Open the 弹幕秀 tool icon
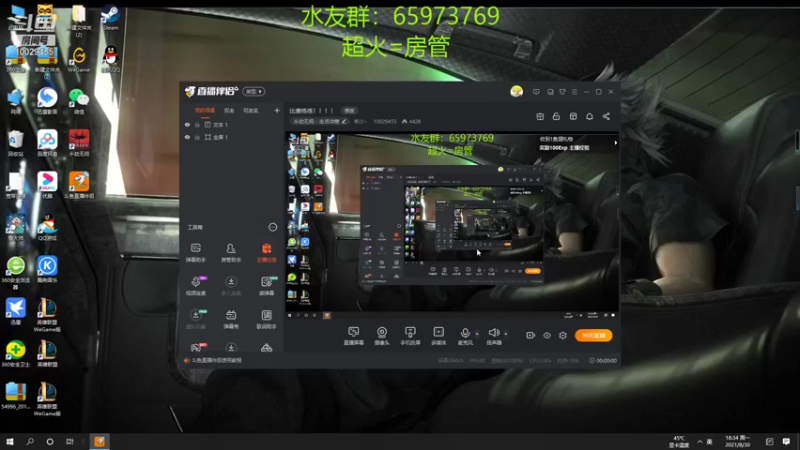 231,319
